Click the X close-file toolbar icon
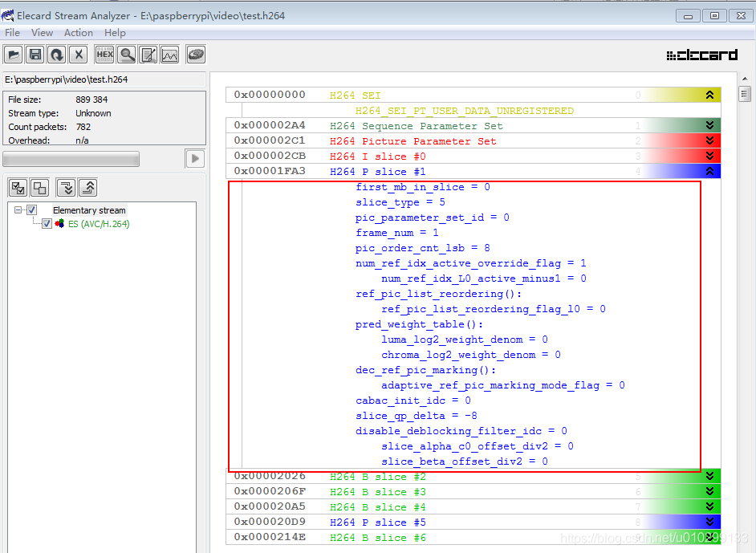This screenshot has width=756, height=553. point(79,55)
